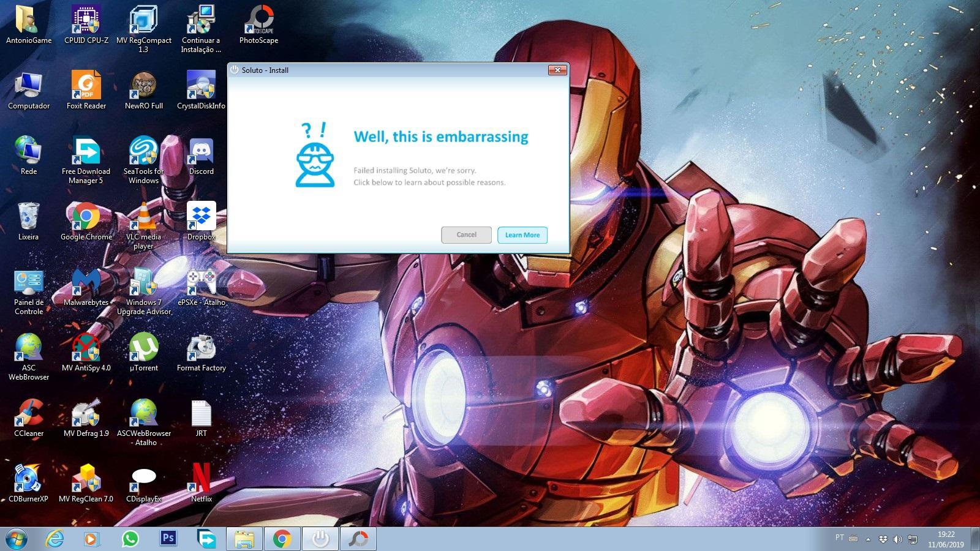
Task: Select the Lixeira recycle bin
Action: point(29,221)
